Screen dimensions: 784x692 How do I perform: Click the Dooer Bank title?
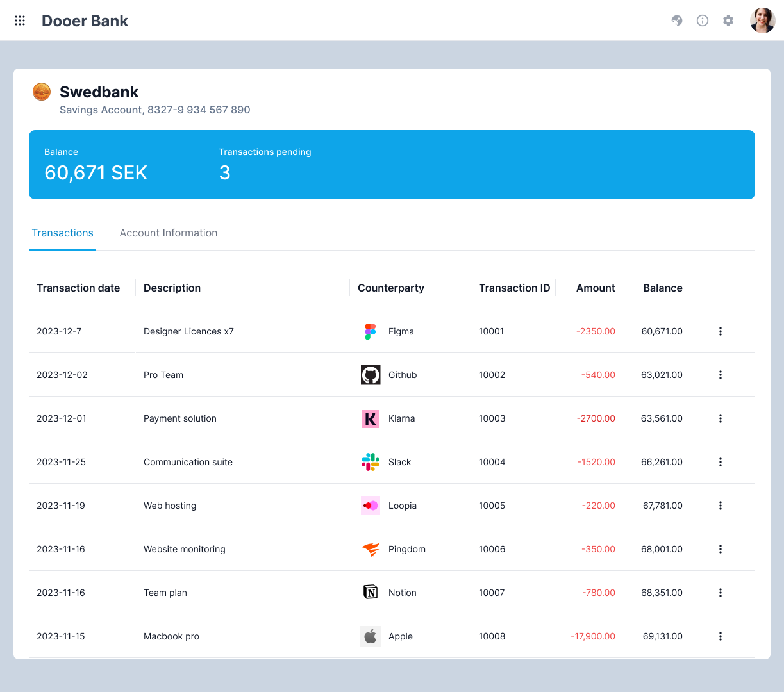pyautogui.click(x=85, y=21)
